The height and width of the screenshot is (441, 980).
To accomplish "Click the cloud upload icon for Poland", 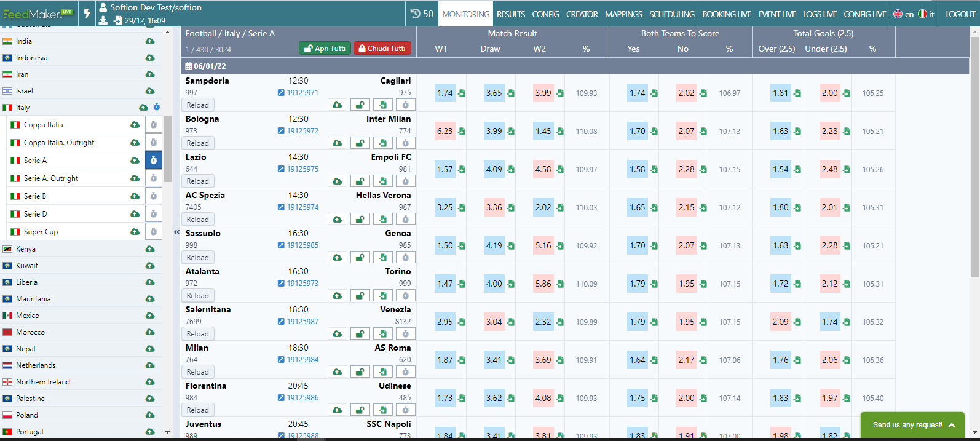I will click(x=150, y=415).
